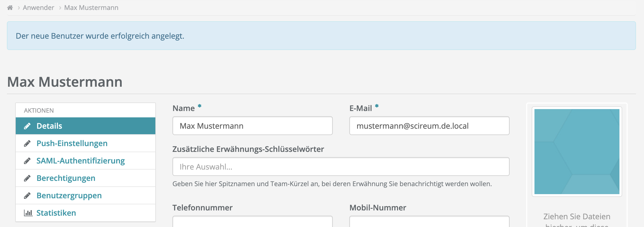The height and width of the screenshot is (227, 644).
Task: Click into the E-Mail address field
Action: coord(429,126)
